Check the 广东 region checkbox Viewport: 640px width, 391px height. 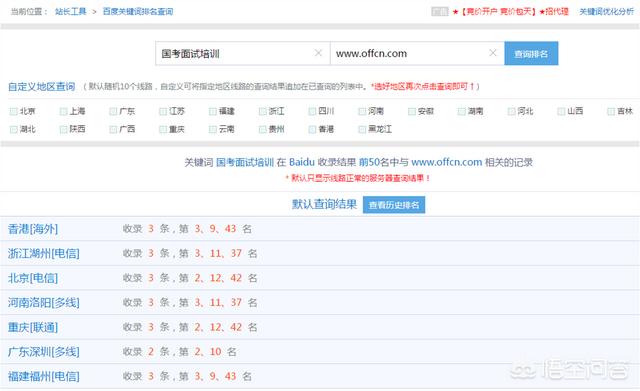pyautogui.click(x=113, y=111)
